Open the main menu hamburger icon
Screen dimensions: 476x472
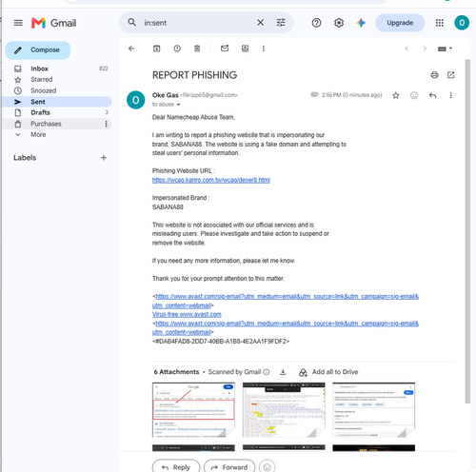(x=18, y=23)
